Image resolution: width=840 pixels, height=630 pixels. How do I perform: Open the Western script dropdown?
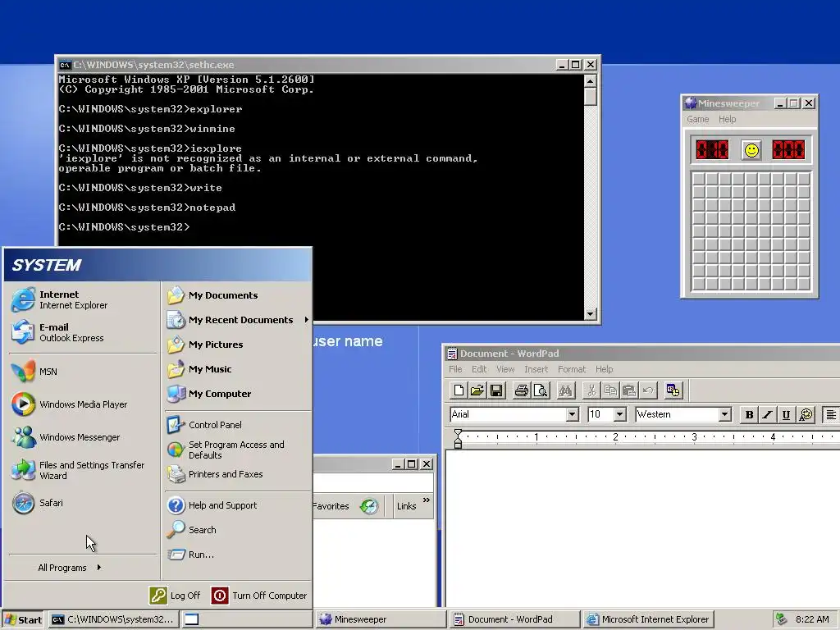click(724, 414)
